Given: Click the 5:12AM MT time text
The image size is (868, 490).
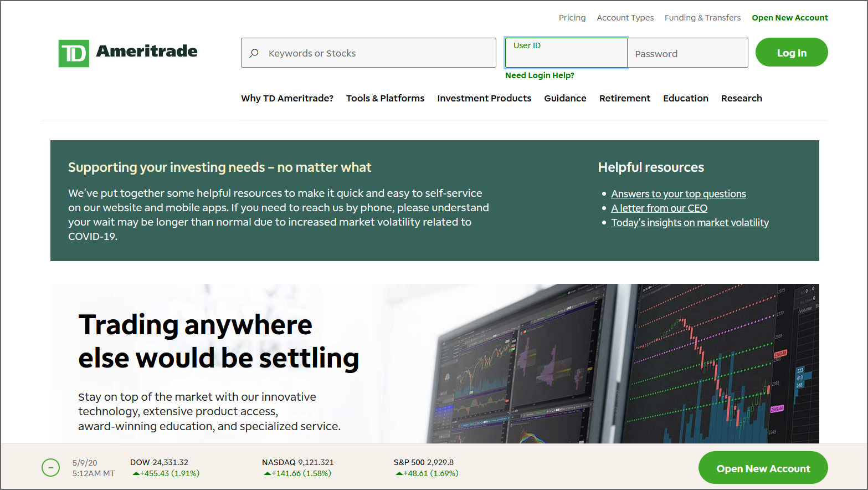Looking at the screenshot, I should (x=94, y=473).
